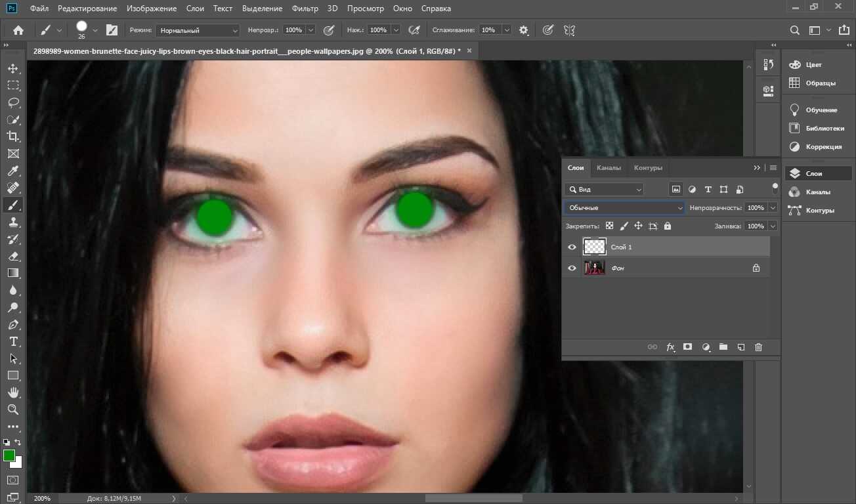Open the Обычные blend mode dropdown

click(625, 208)
